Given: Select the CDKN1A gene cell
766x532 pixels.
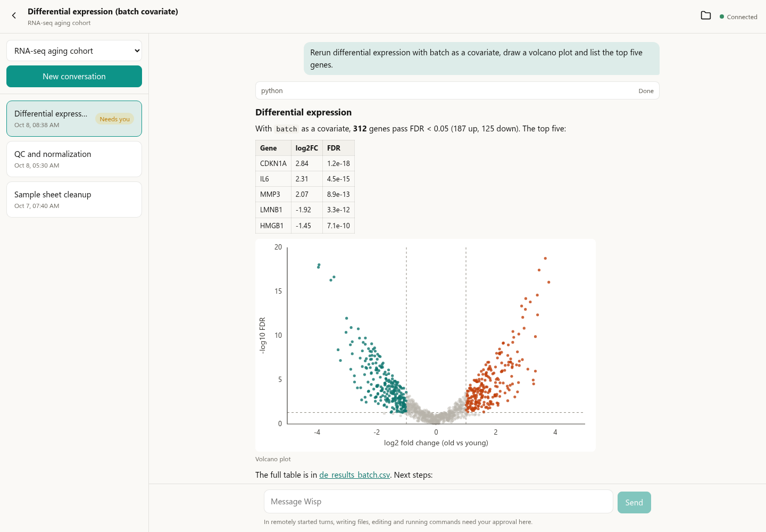Looking at the screenshot, I should click(x=273, y=164).
